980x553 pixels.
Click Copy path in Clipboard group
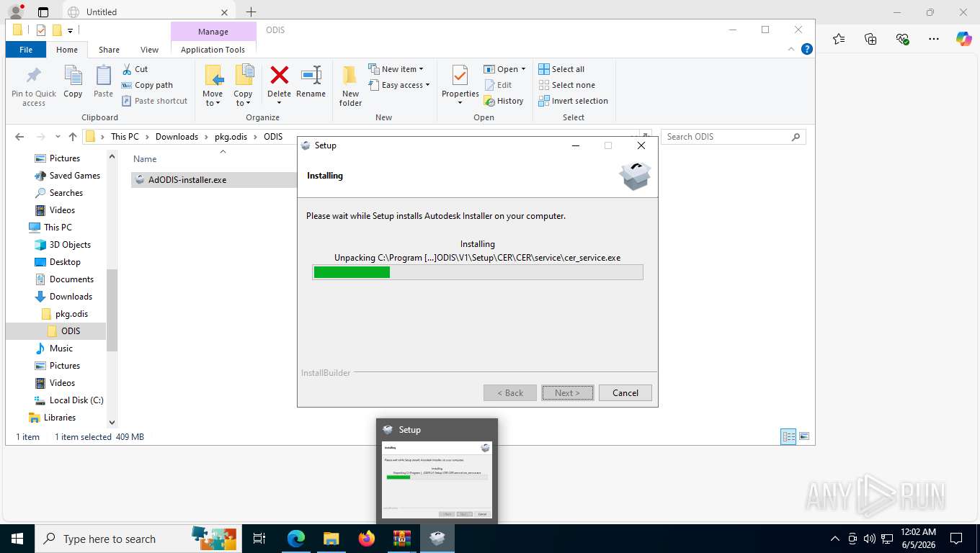pos(147,85)
